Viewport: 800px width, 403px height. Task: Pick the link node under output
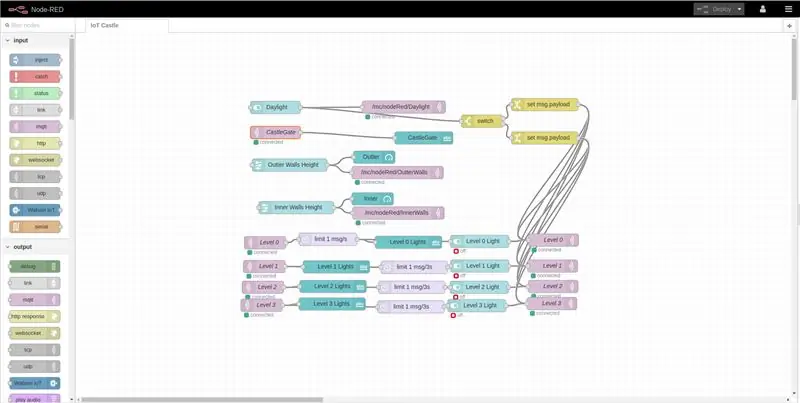[x=34, y=283]
